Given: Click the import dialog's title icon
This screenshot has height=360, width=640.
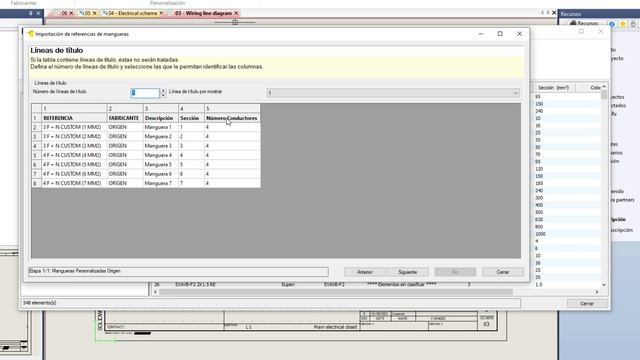Looking at the screenshot, I should (31, 34).
